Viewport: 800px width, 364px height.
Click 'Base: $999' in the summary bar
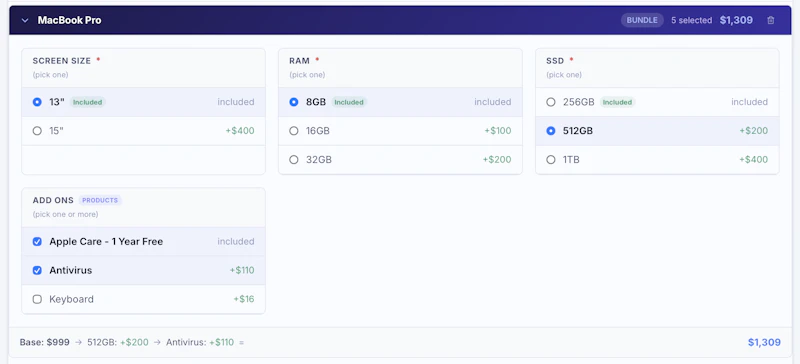coord(45,342)
